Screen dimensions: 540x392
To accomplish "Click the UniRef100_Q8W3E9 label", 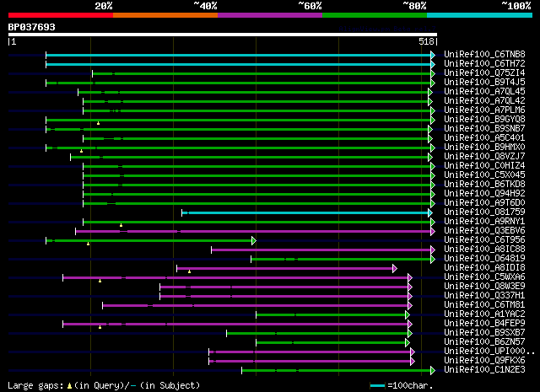I will [484, 287].
